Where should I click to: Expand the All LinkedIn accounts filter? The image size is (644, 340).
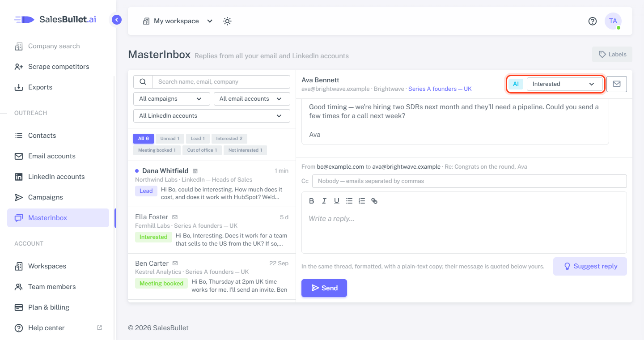click(212, 116)
